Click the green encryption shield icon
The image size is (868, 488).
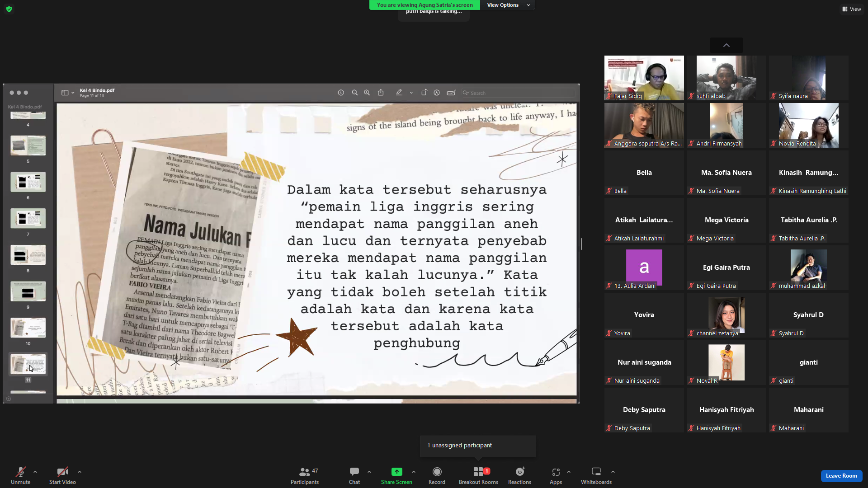click(9, 9)
